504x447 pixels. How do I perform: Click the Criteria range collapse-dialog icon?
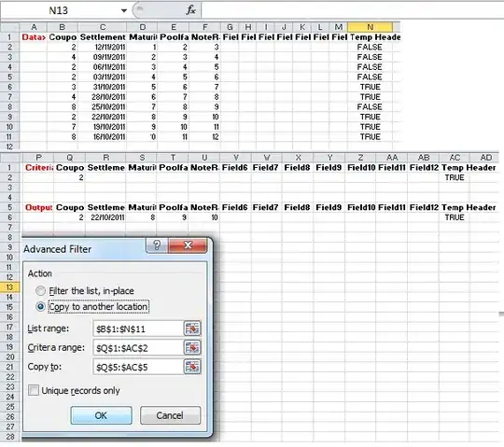(x=192, y=348)
